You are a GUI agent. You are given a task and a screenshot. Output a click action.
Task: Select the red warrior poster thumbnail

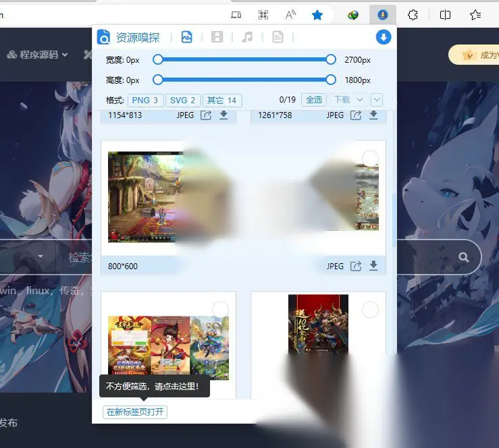318,324
